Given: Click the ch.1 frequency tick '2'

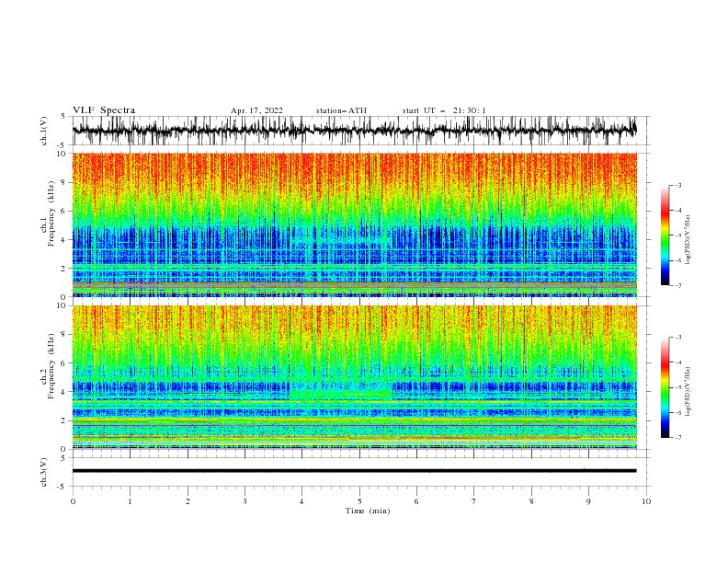Looking at the screenshot, I should (63, 268).
